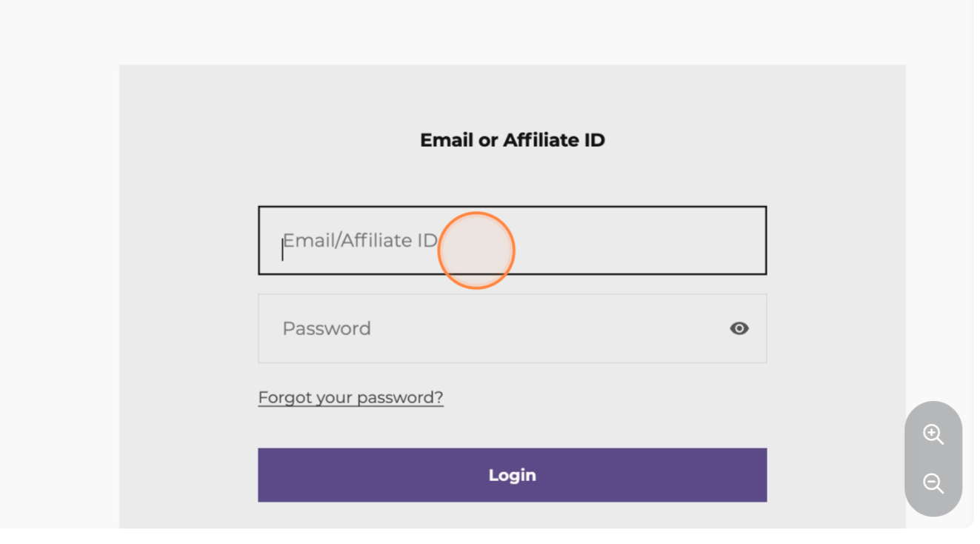Shrink the page using the minus magnifier
Image resolution: width=980 pixels, height=544 pixels.
pos(933,484)
